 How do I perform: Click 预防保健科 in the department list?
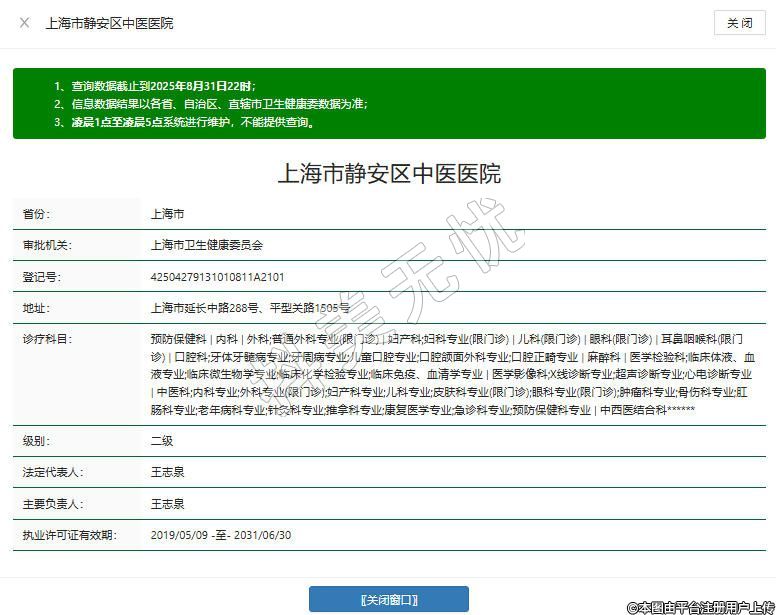click(178, 340)
